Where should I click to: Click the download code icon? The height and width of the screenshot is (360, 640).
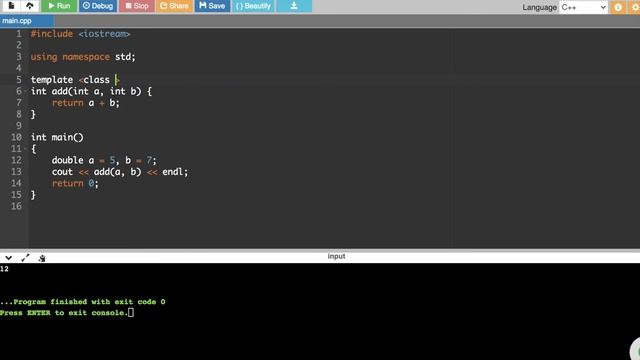(x=294, y=6)
